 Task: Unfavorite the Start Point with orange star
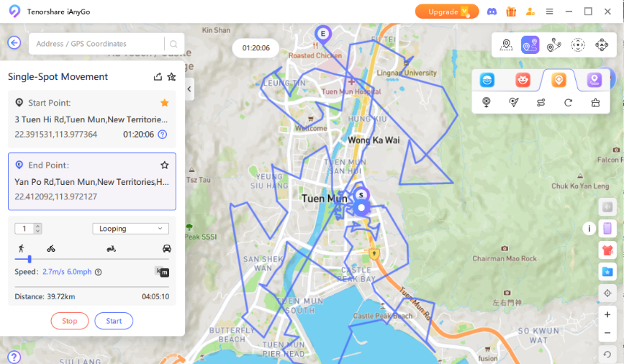pyautogui.click(x=164, y=103)
